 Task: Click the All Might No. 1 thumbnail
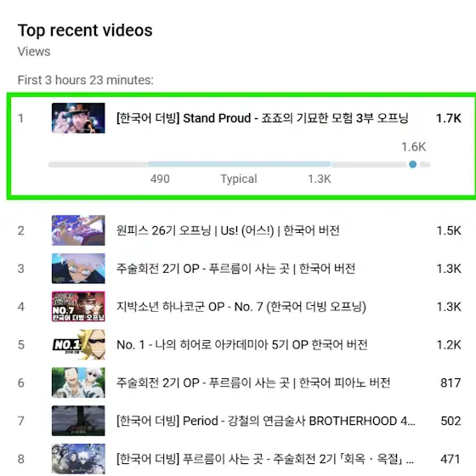78,344
